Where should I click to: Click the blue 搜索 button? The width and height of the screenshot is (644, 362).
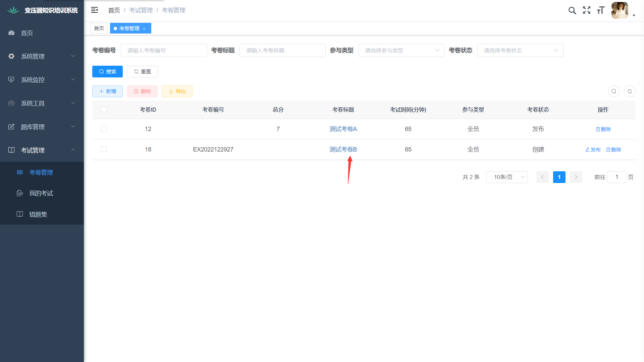[107, 71]
